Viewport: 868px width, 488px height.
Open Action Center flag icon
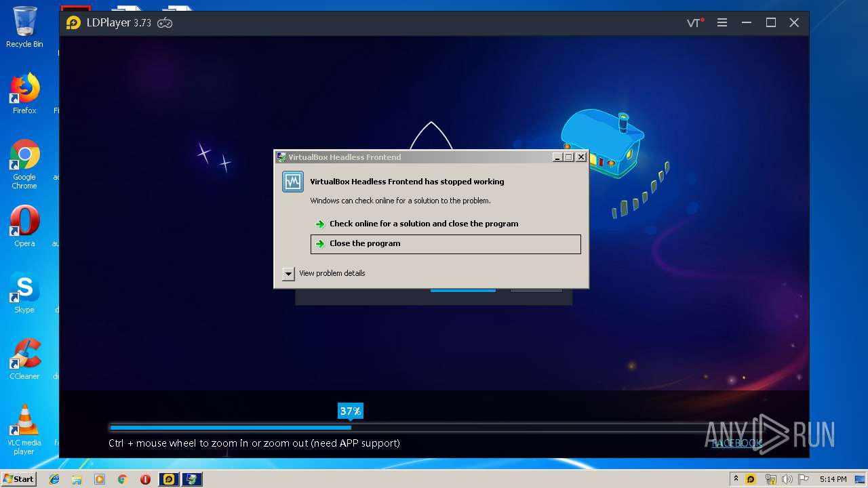tap(804, 479)
